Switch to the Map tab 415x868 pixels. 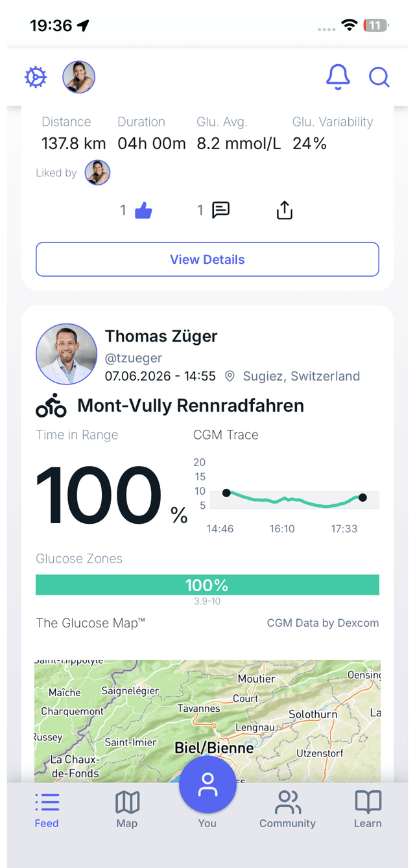(x=127, y=810)
